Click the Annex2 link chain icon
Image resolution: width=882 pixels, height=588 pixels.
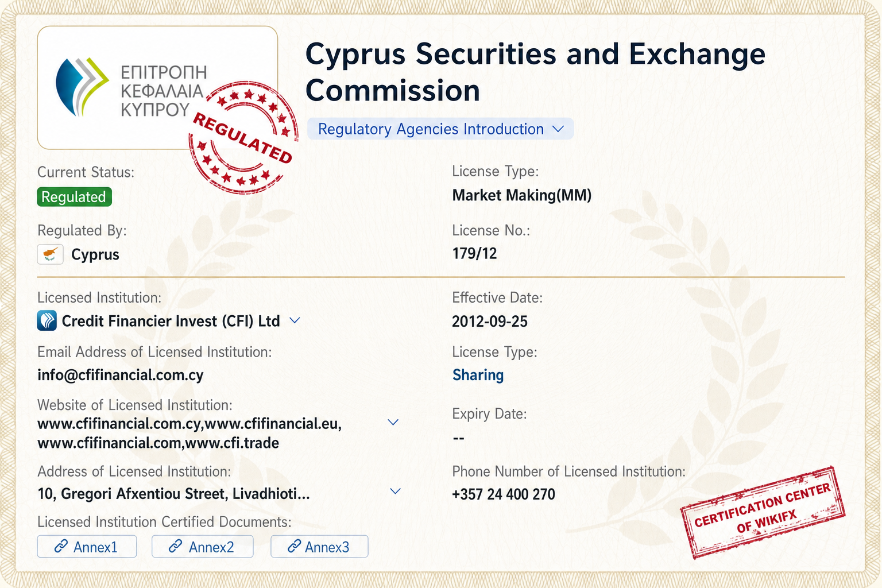pyautogui.click(x=176, y=547)
